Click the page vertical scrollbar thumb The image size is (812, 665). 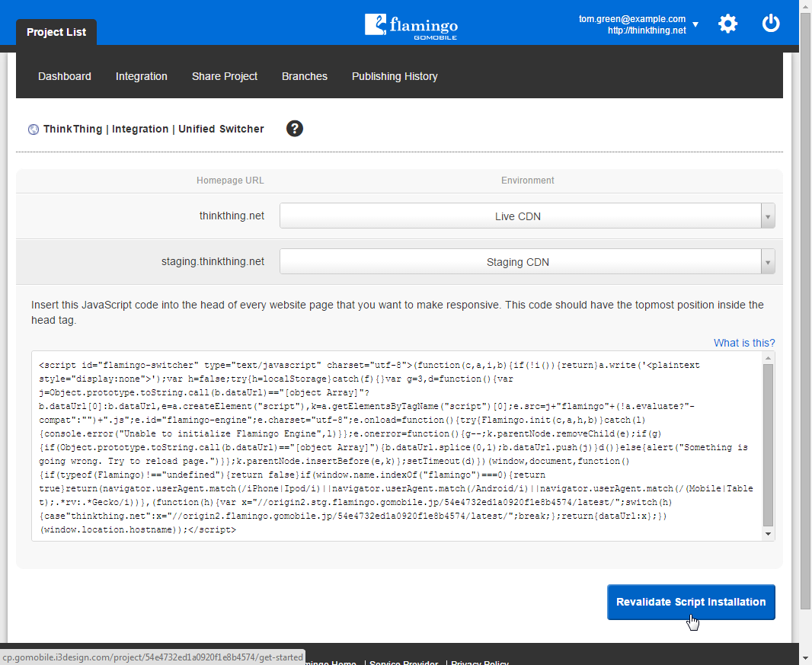(805, 311)
